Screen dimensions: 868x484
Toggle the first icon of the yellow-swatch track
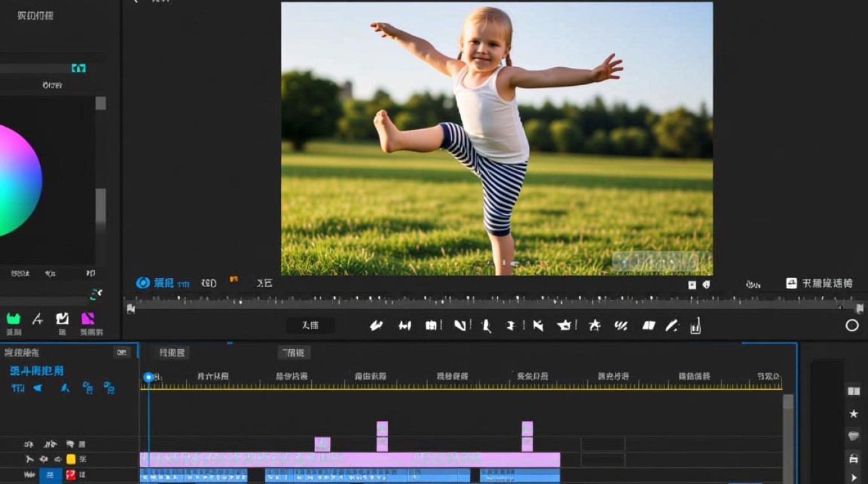[29, 459]
